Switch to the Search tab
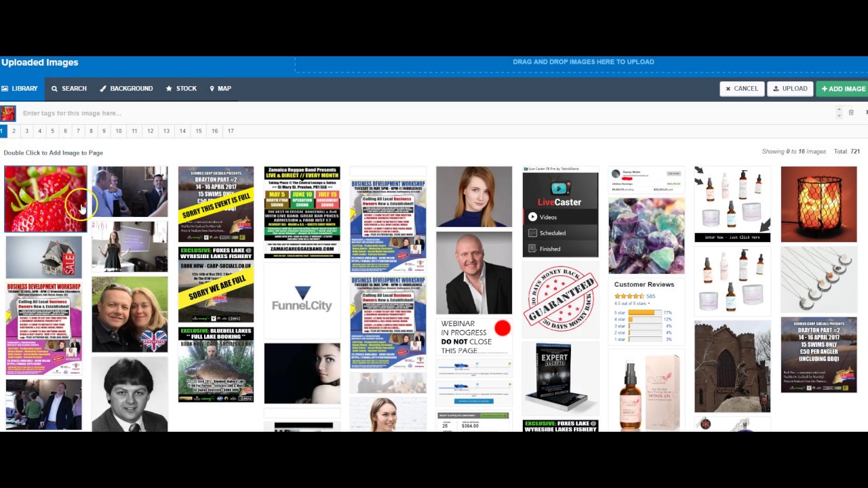The width and height of the screenshot is (868, 488). 69,89
